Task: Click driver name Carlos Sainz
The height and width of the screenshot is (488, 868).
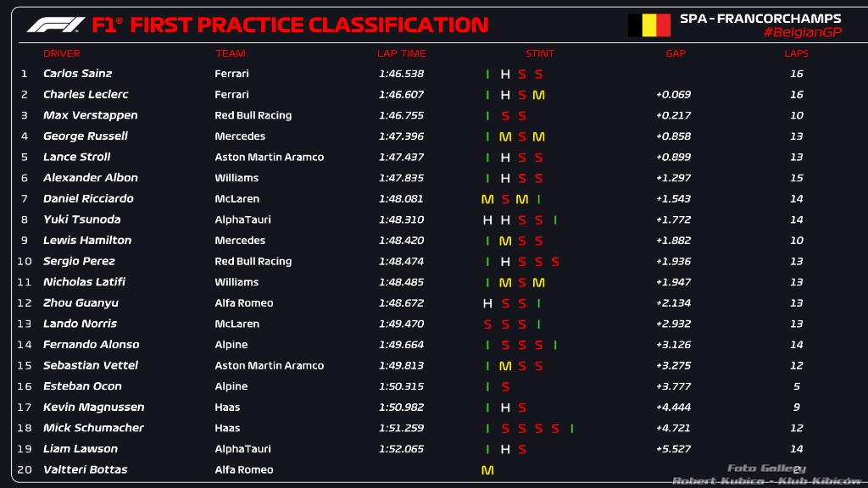Action: (78, 75)
